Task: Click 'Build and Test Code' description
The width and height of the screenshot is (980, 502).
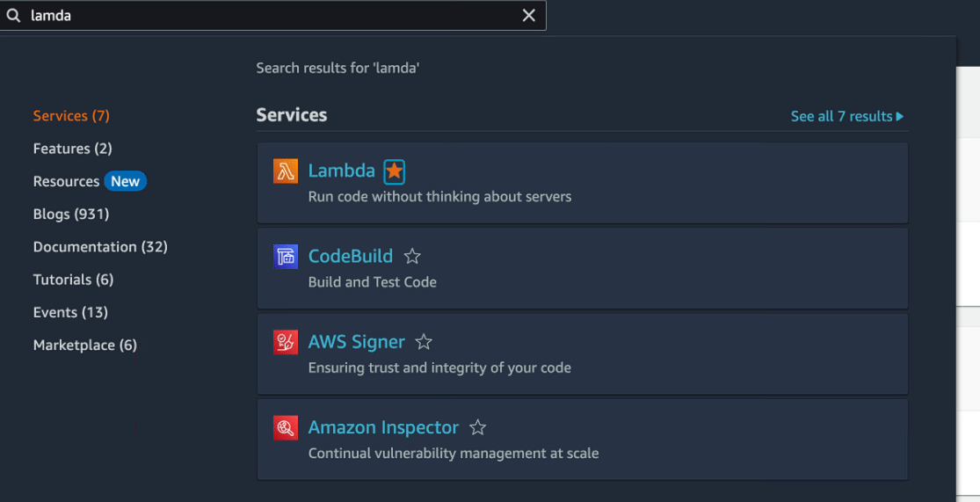Action: point(372,282)
